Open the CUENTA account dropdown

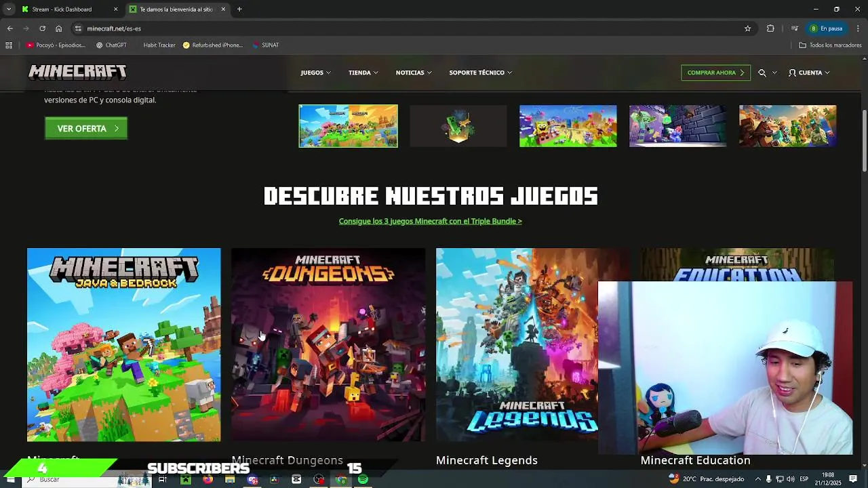click(809, 73)
